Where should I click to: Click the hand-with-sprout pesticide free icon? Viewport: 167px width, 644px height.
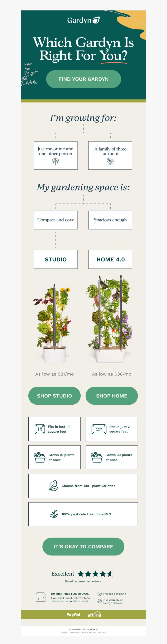click(x=54, y=514)
